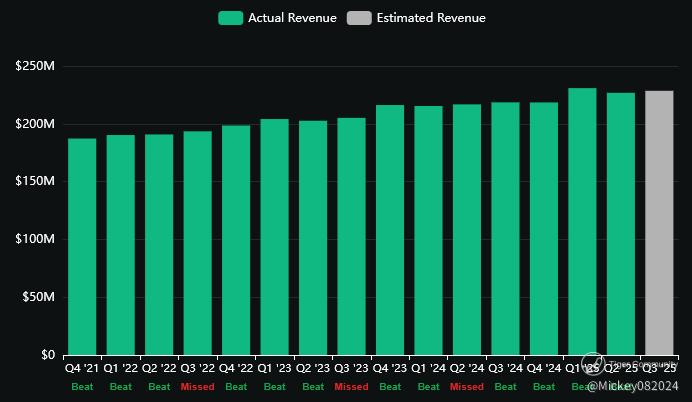The height and width of the screenshot is (402, 692).
Task: Click the $200M axis label
Action: tap(35, 124)
